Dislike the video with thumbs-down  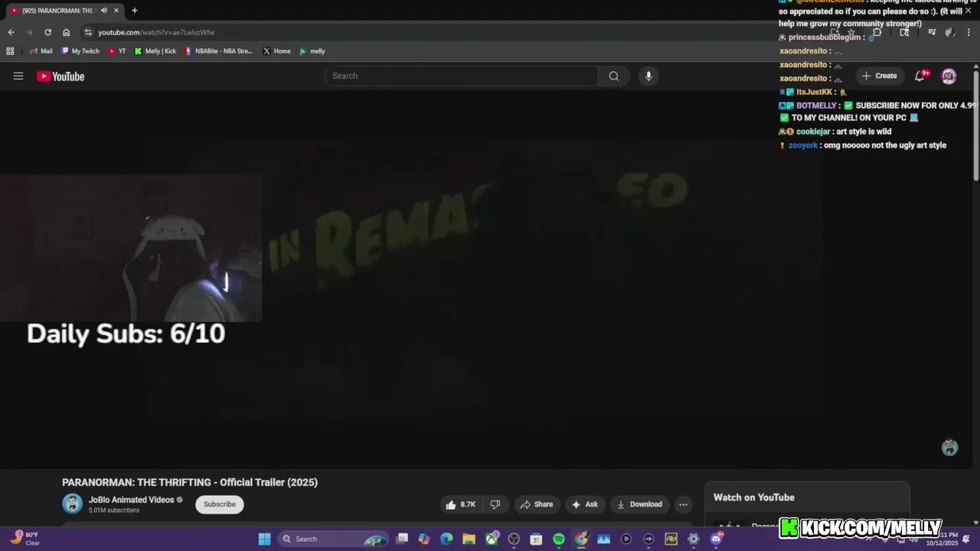[495, 504]
